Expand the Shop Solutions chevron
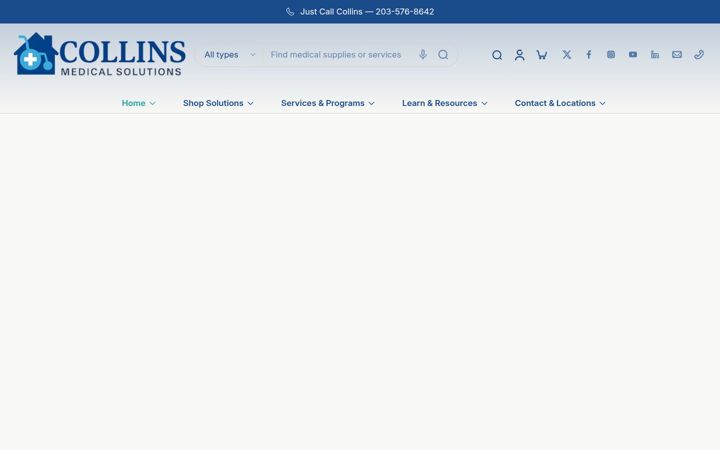This screenshot has height=450, width=720. click(x=250, y=103)
